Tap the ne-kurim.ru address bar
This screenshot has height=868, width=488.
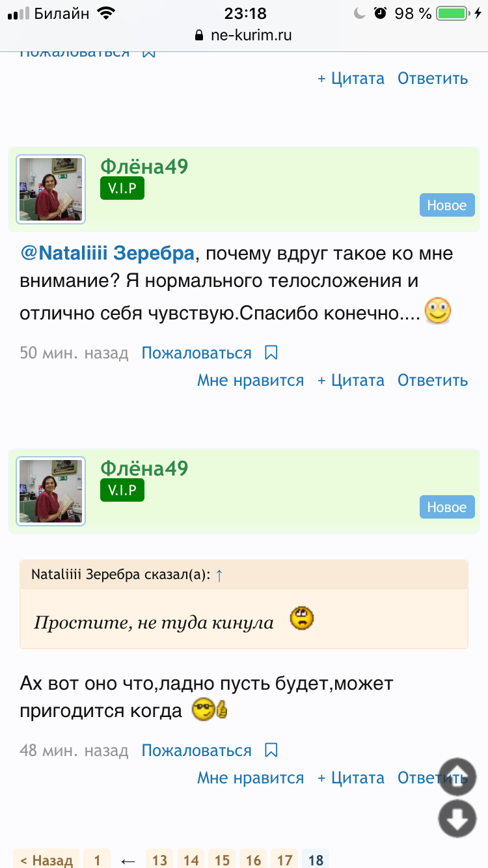244,35
